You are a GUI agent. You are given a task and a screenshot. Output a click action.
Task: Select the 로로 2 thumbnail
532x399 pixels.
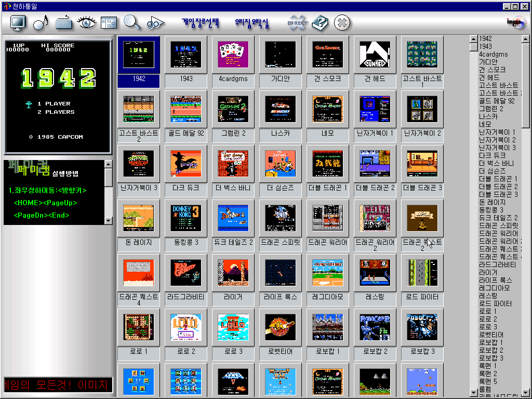[x=186, y=328]
